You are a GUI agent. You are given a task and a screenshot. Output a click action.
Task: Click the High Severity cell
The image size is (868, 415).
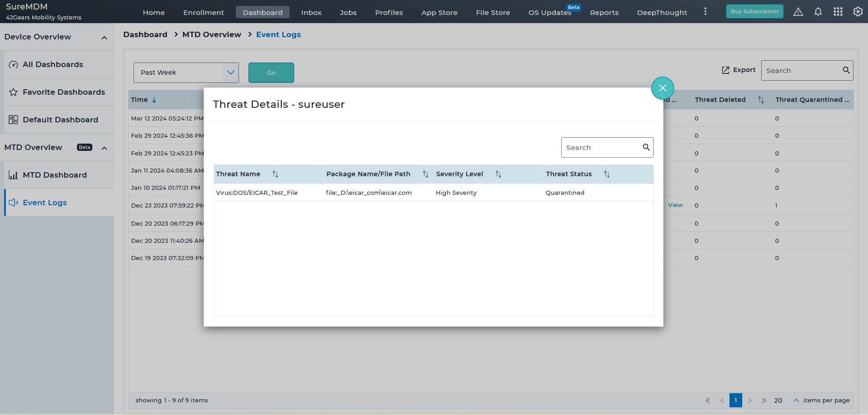456,193
